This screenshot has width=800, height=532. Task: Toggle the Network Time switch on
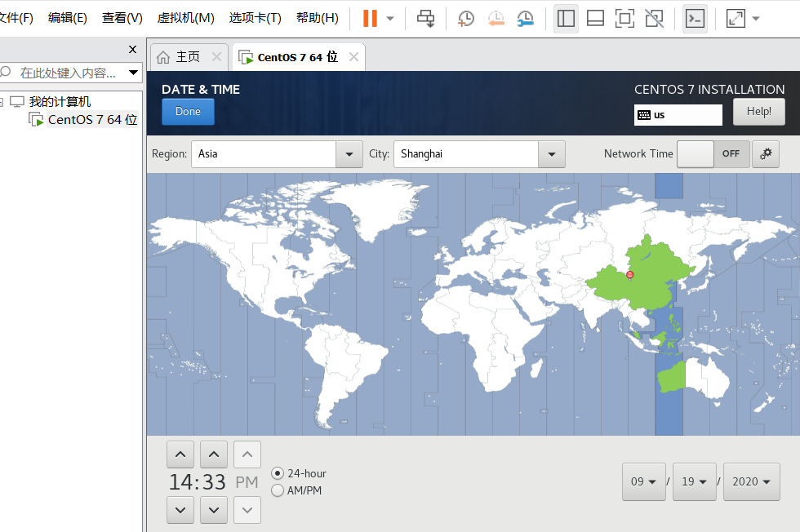[x=713, y=154]
